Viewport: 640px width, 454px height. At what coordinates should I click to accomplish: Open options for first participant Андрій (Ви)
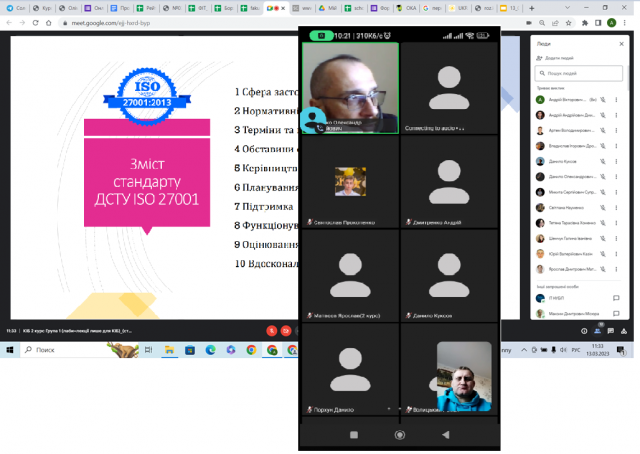pos(616,100)
